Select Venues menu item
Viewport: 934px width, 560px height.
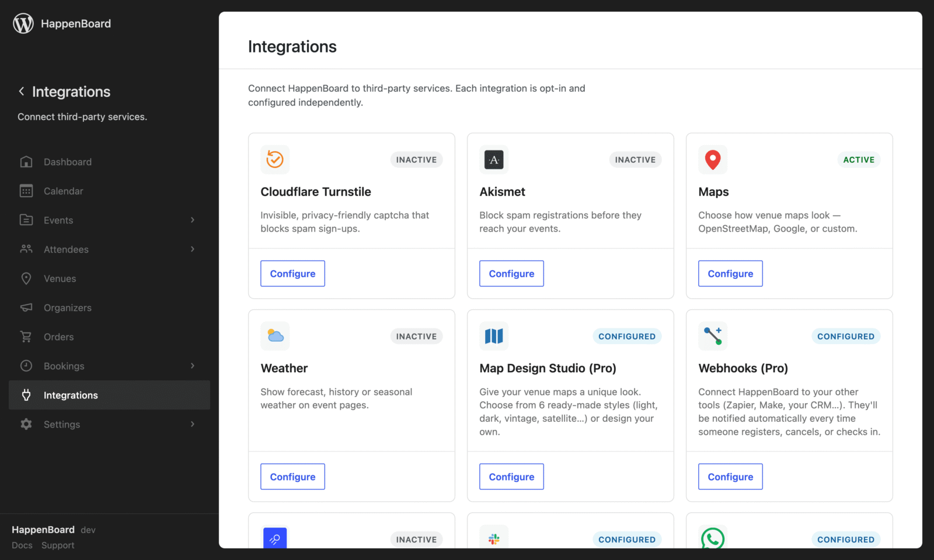tap(109, 278)
